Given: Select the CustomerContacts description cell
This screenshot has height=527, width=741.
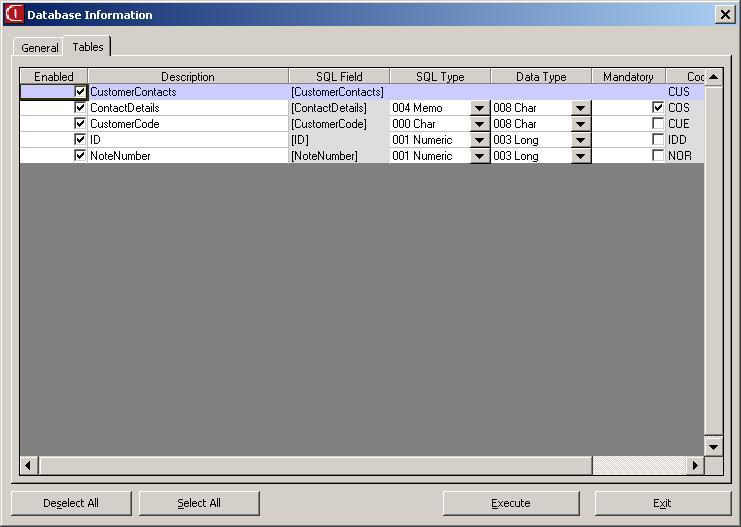Looking at the screenshot, I should tap(188, 92).
